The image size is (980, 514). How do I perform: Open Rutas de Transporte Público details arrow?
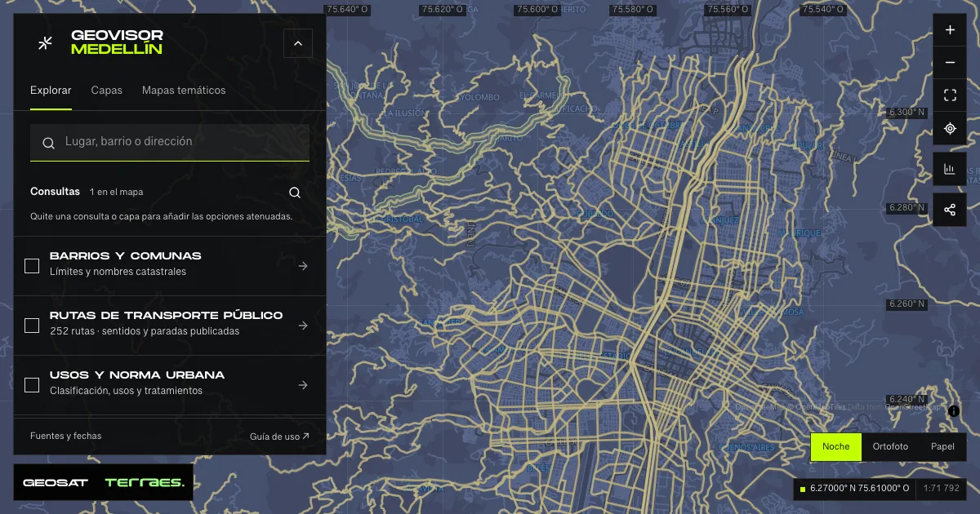point(303,326)
